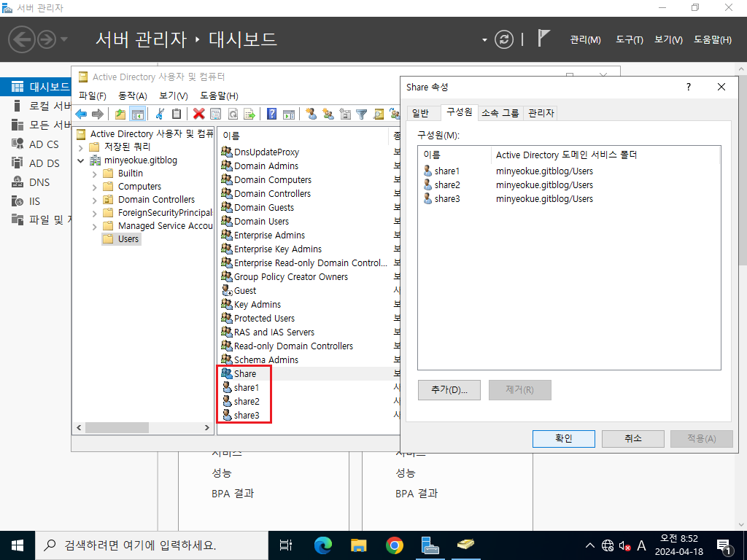Click the Paste clipboard icon

point(177,114)
